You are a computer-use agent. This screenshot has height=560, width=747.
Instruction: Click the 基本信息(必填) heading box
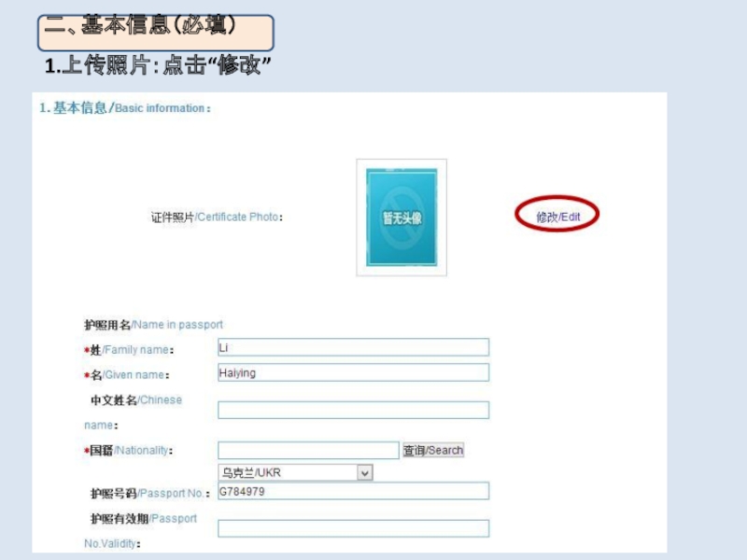point(156,33)
